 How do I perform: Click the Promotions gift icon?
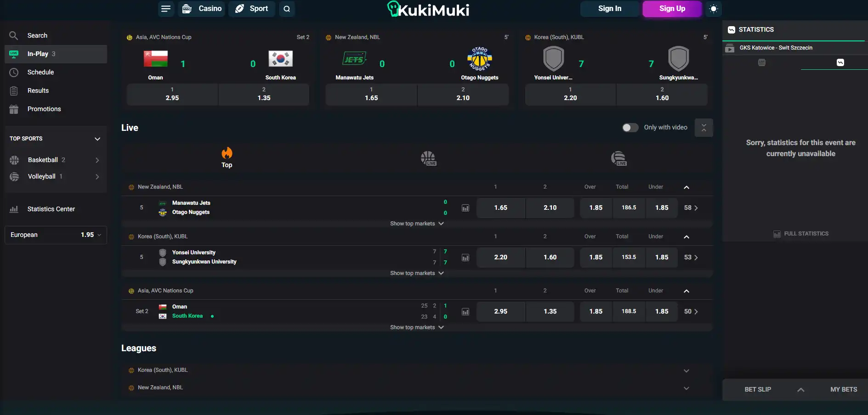point(14,109)
